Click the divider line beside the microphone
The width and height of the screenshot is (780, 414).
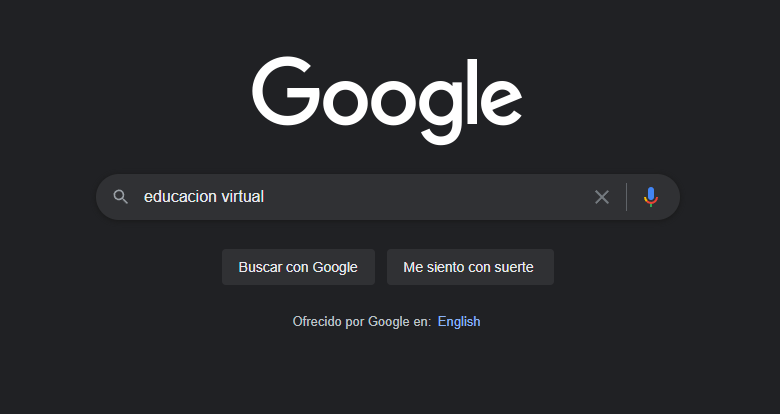coord(627,197)
